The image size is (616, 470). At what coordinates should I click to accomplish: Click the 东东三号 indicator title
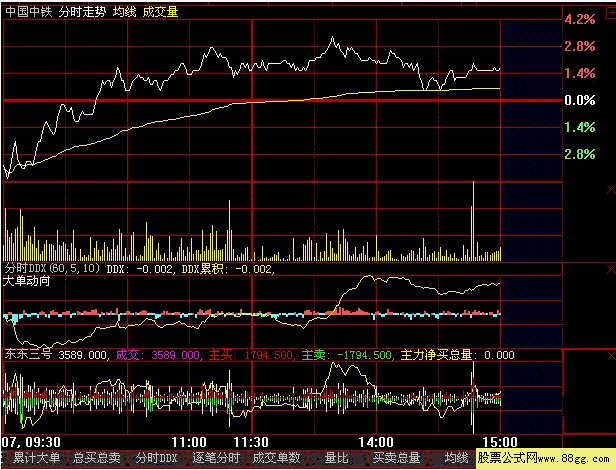28,354
